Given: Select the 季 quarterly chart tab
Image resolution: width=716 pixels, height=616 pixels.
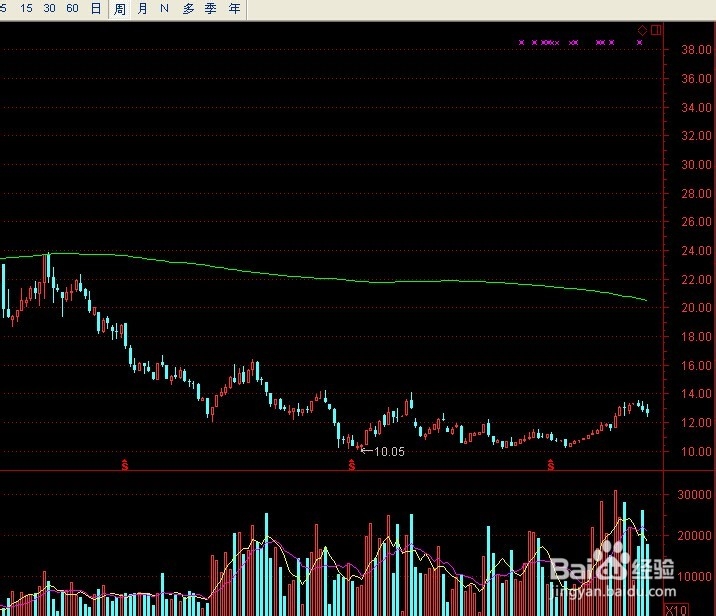Looking at the screenshot, I should pyautogui.click(x=211, y=8).
